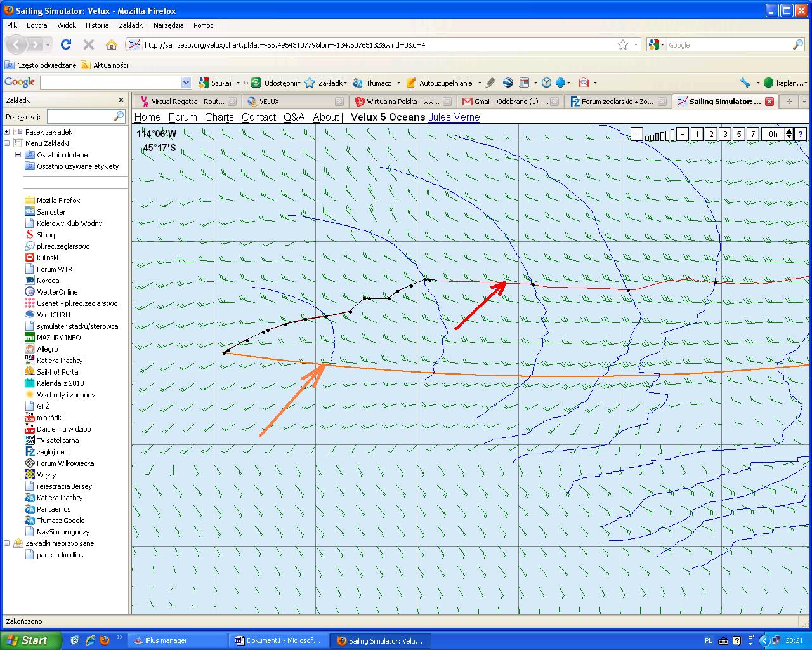Image resolution: width=812 pixels, height=650 pixels.
Task: Open the Forum link on the page
Action: pos(183,117)
